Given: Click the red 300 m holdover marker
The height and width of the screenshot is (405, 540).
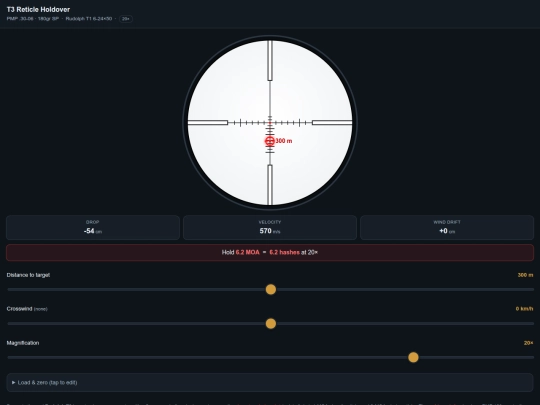Looking at the screenshot, I should 270,141.
